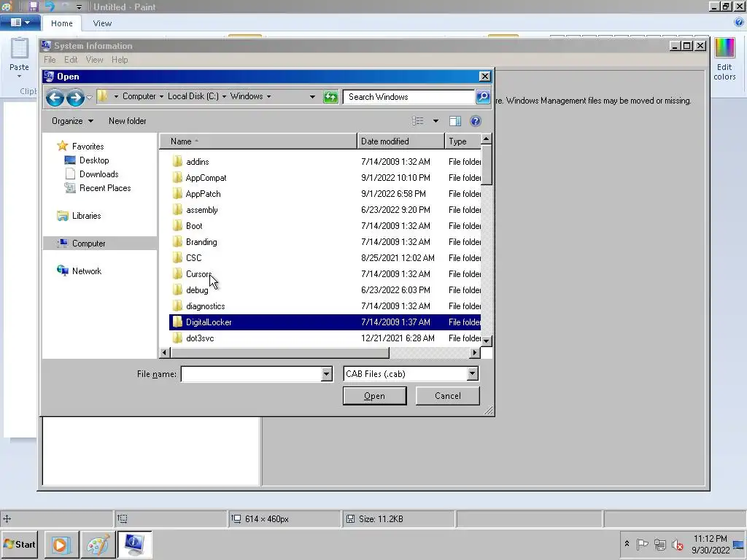Click the Cancel button
The width and height of the screenshot is (747, 560).
447,396
